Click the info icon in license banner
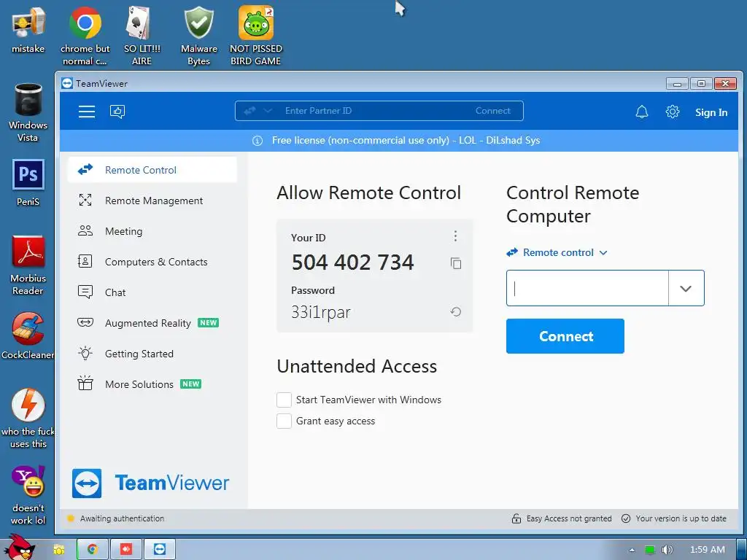 coord(258,141)
